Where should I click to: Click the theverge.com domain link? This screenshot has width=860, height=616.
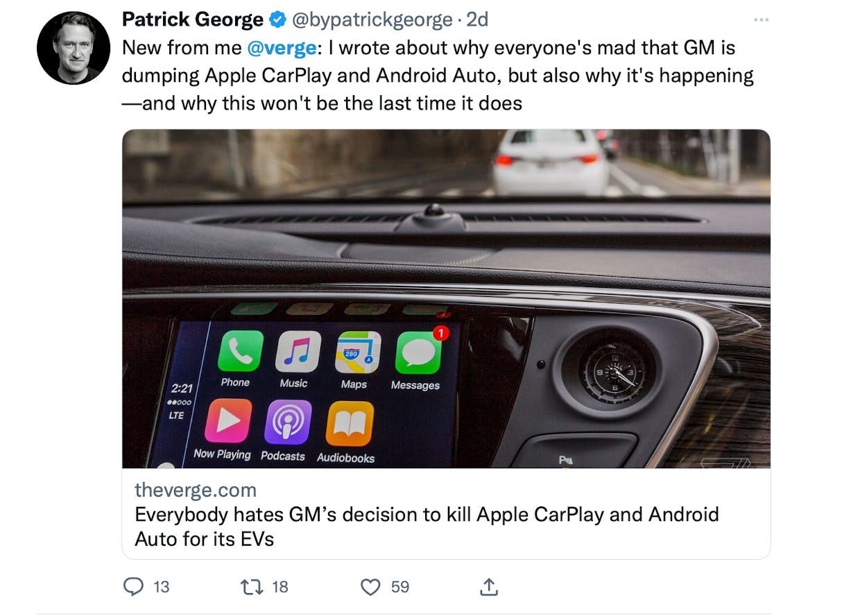tap(196, 490)
